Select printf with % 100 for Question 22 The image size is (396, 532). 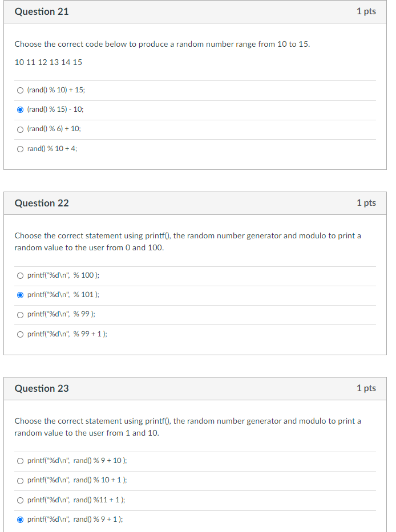click(x=21, y=275)
